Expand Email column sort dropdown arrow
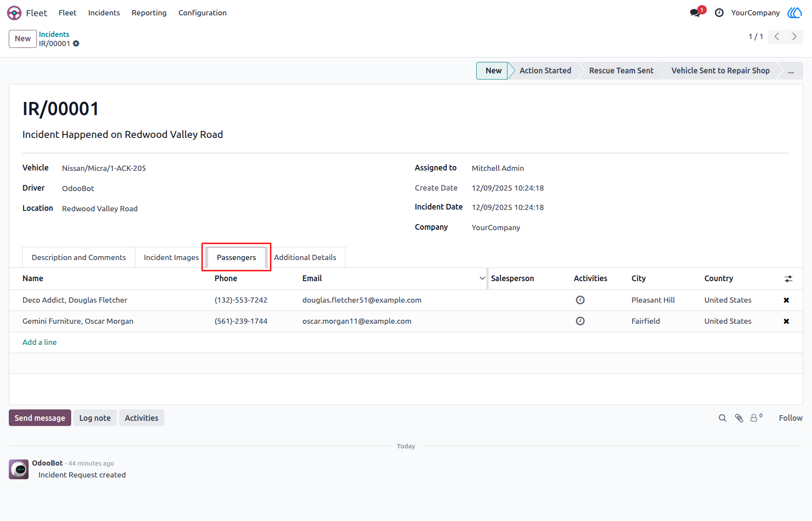Viewport: 812px width, 521px height. coord(482,279)
